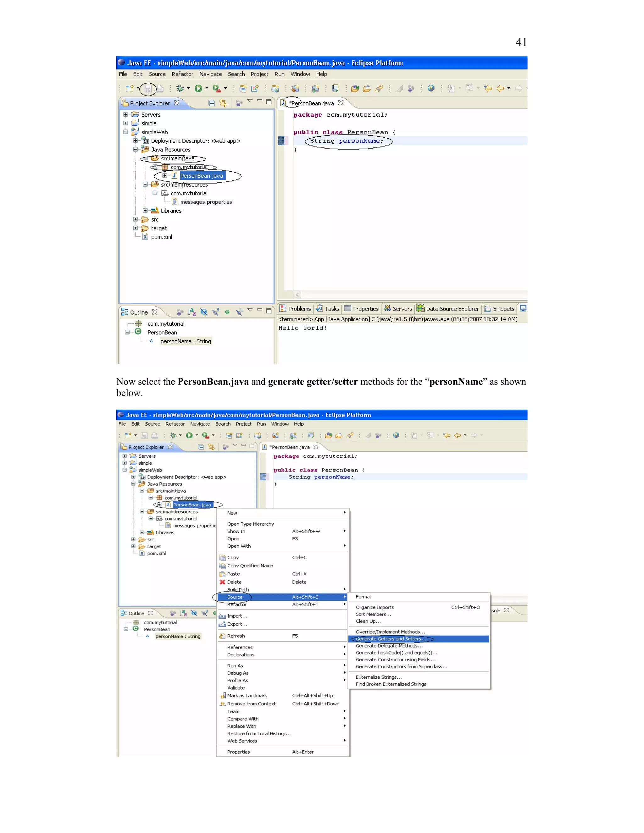The height and width of the screenshot is (833, 644).
Task: Click Properties at bottom of context menu
Action: (x=283, y=752)
